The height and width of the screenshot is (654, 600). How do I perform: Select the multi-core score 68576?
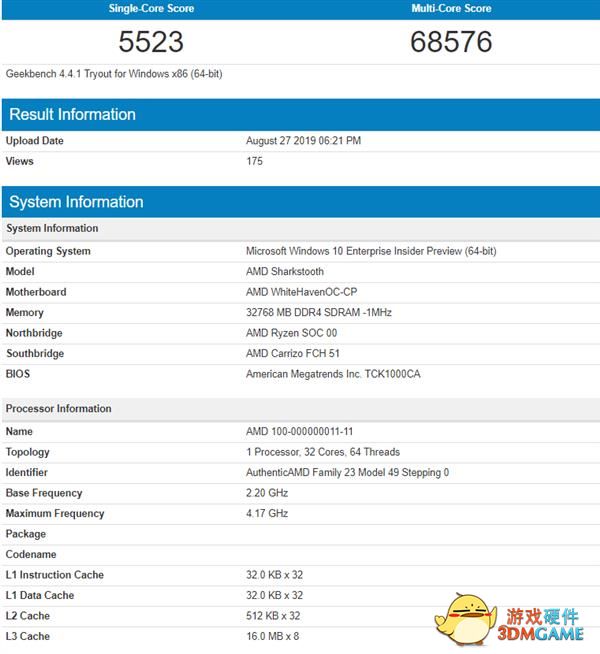[451, 42]
